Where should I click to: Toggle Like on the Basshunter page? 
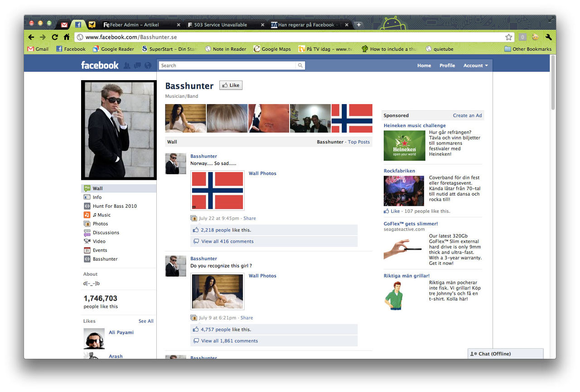(x=231, y=85)
